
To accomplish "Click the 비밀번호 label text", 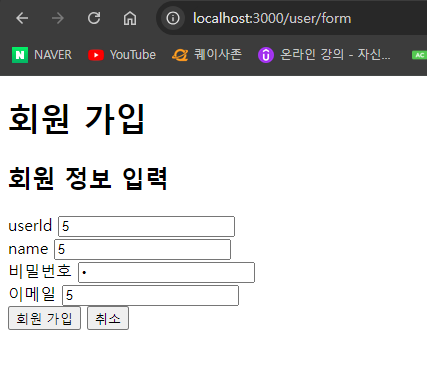I will point(40,271).
